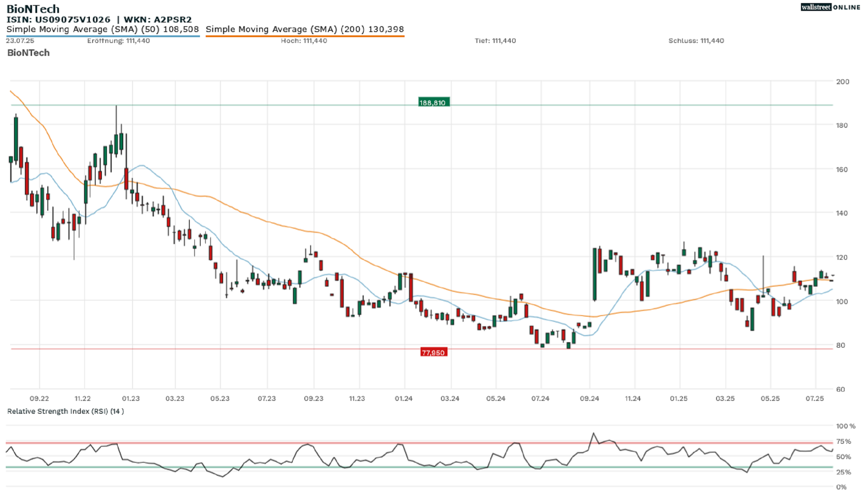Image resolution: width=865 pixels, height=504 pixels.
Task: Click the 09.23 date axis label
Action: click(x=313, y=398)
